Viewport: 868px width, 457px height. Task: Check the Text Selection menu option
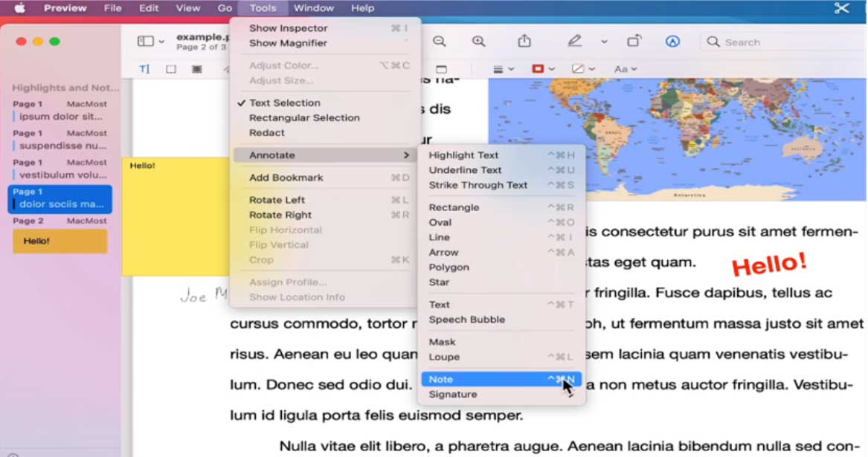[284, 103]
